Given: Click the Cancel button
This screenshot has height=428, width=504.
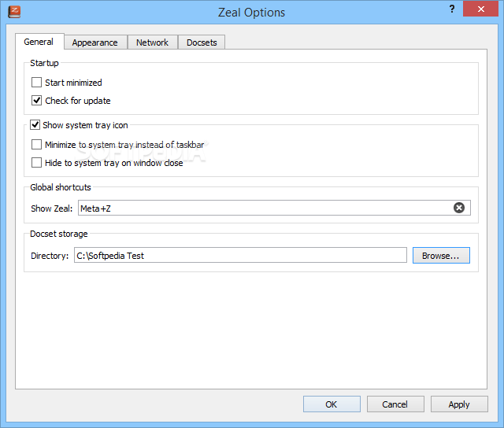Looking at the screenshot, I should tap(395, 404).
